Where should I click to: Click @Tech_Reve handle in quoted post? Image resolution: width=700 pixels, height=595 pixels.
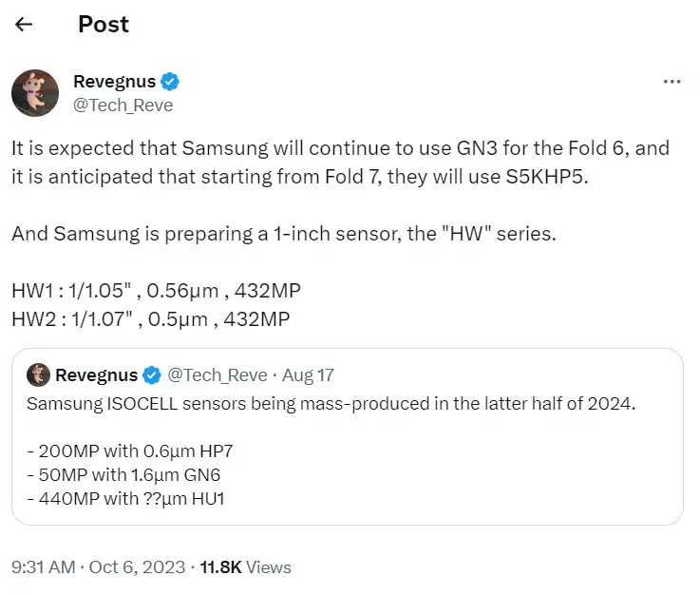coord(218,375)
